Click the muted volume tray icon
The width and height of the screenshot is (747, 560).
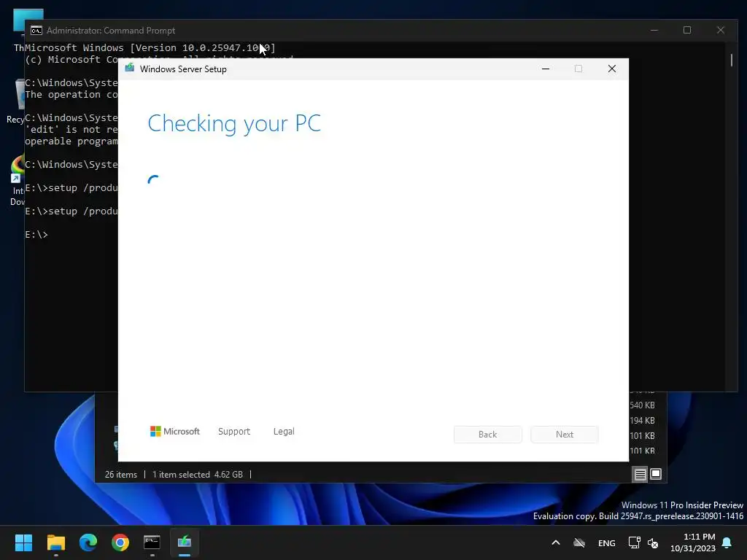[653, 542]
